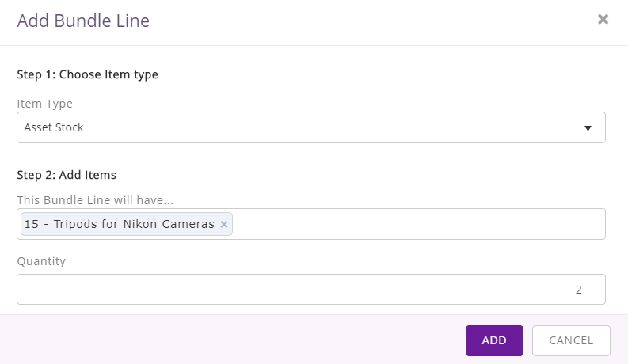
Task: Remove the Tripods for Nikon Cameras chip
Action: [224, 225]
